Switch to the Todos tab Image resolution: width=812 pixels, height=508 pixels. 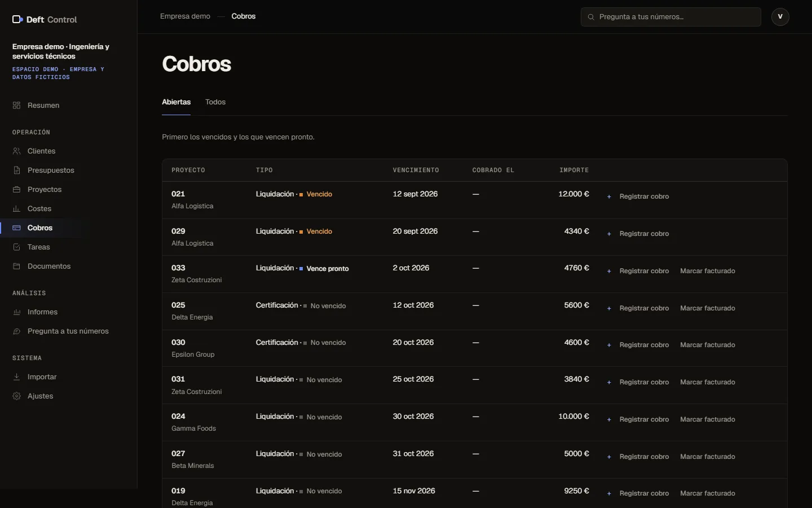[215, 102]
